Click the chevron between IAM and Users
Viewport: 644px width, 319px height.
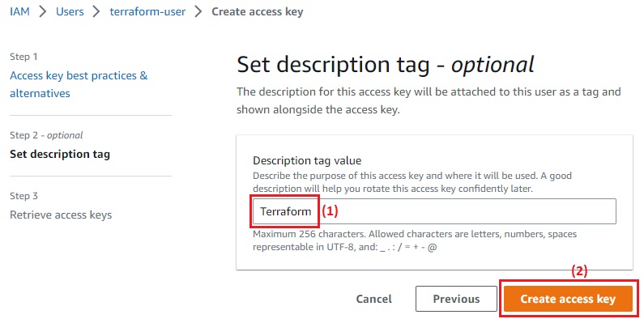click(43, 11)
